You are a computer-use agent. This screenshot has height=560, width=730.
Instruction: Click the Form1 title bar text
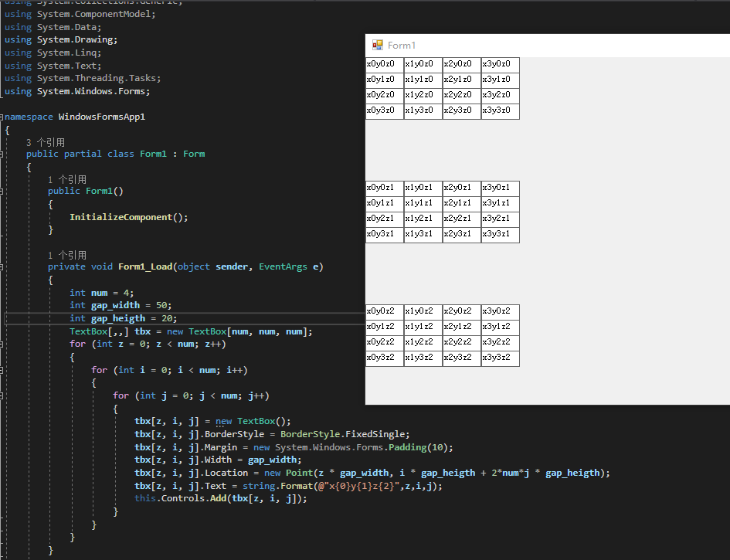[x=402, y=46]
